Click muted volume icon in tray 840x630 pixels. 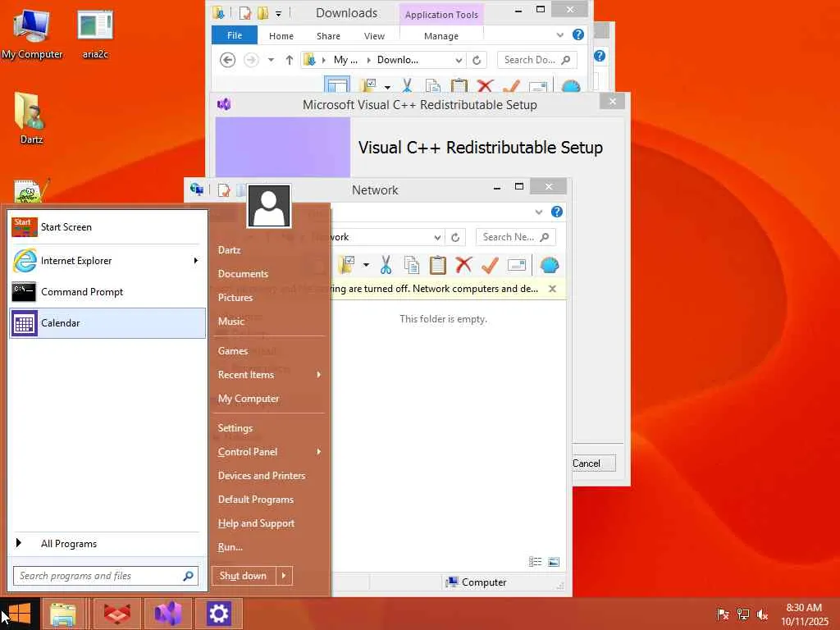pyautogui.click(x=762, y=614)
